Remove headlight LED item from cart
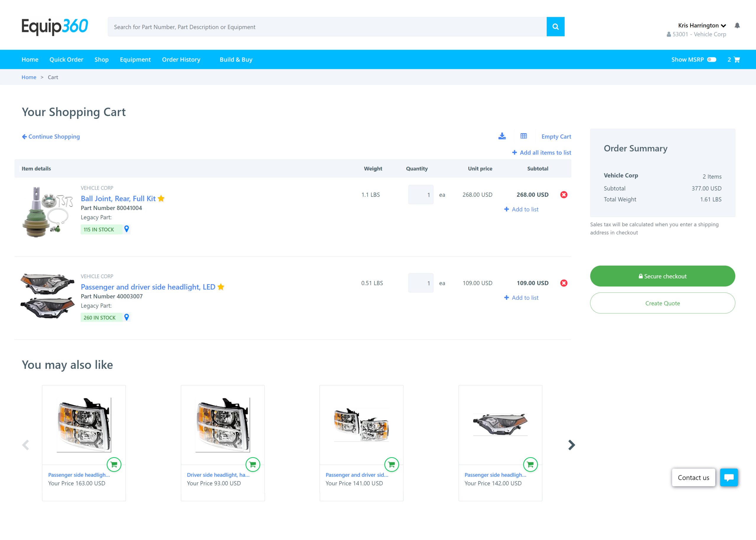 coord(563,283)
